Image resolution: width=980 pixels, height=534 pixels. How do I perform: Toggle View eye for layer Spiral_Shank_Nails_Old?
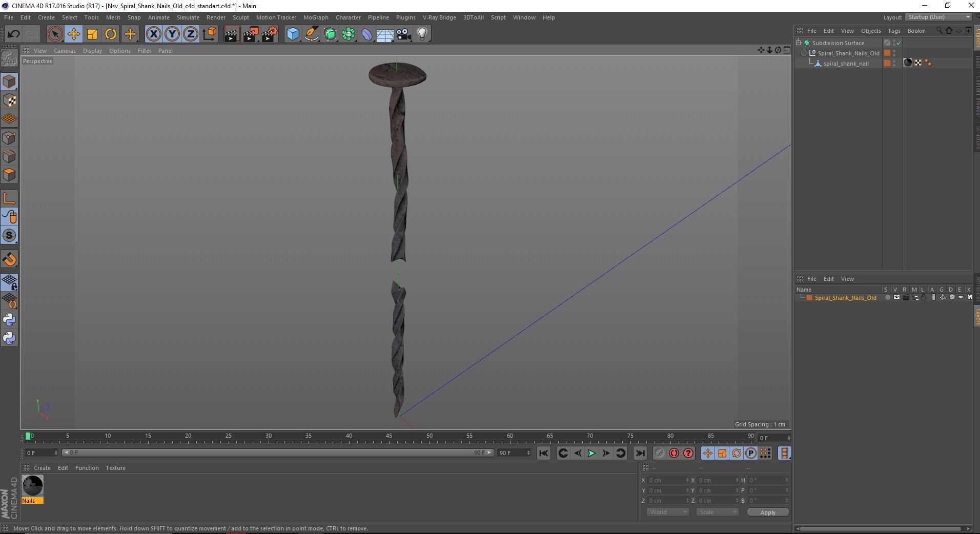[x=896, y=297]
